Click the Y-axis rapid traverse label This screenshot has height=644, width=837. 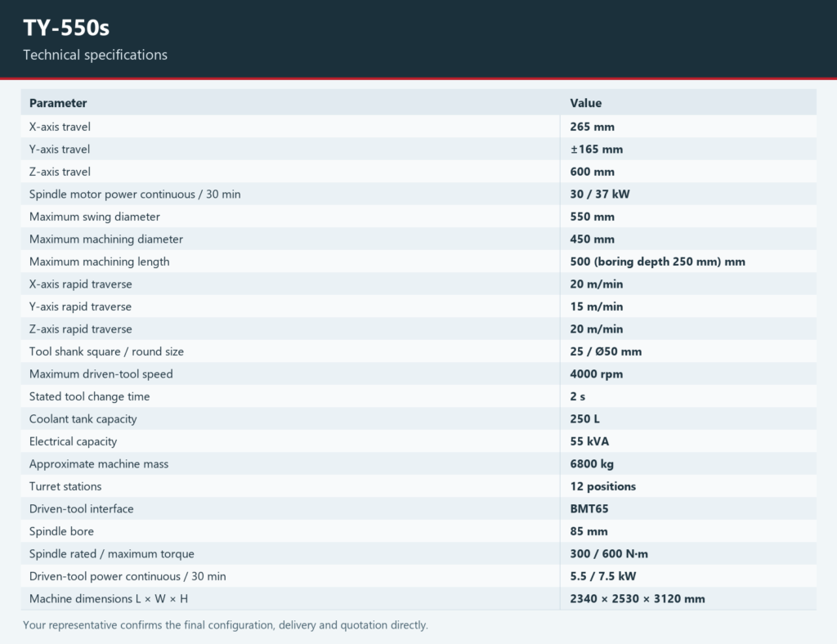[80, 306]
